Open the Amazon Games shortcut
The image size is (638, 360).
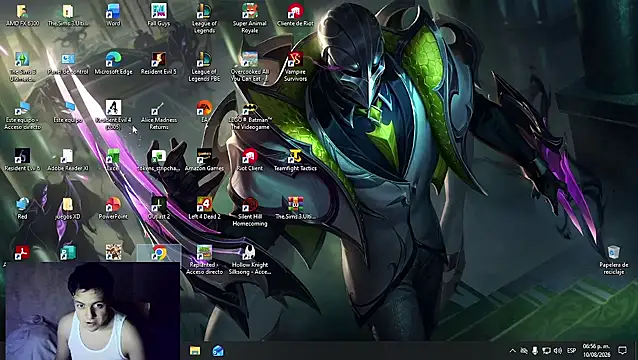(x=204, y=159)
